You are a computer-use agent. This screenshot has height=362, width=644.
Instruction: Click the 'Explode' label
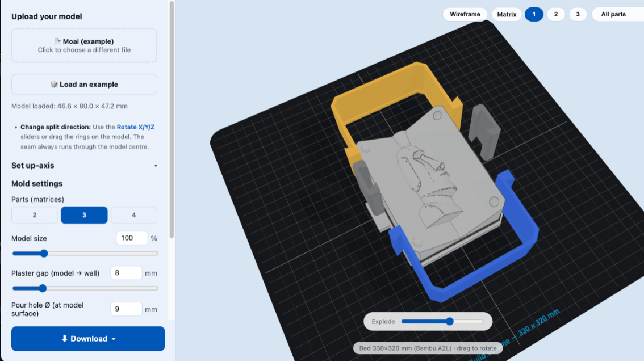tap(383, 321)
